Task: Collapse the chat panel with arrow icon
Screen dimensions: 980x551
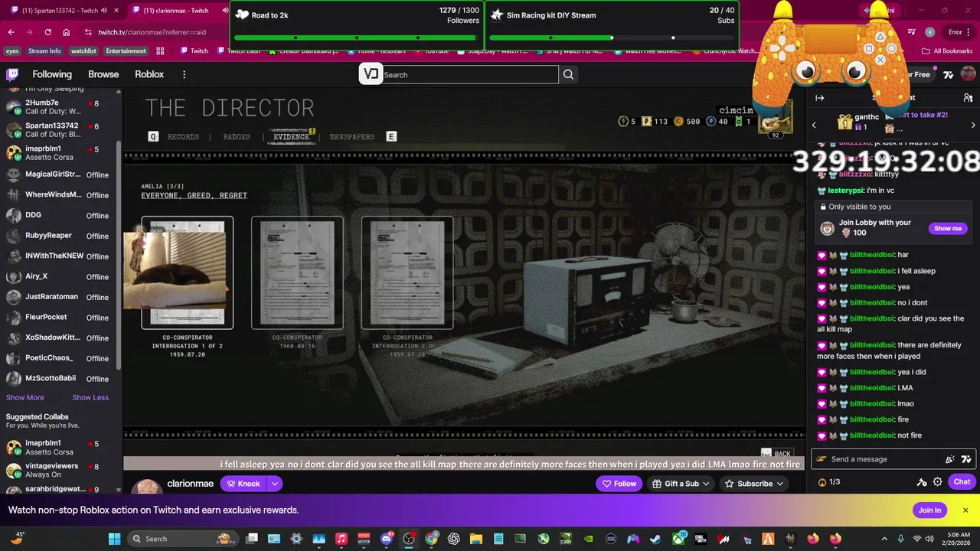Action: click(819, 98)
